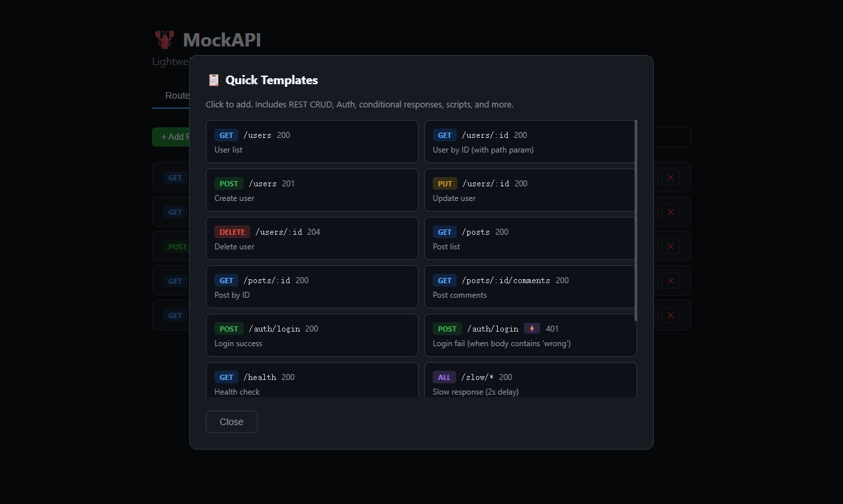Image resolution: width=843 pixels, height=504 pixels.
Task: Click the red X beside the POST route
Action: [670, 246]
